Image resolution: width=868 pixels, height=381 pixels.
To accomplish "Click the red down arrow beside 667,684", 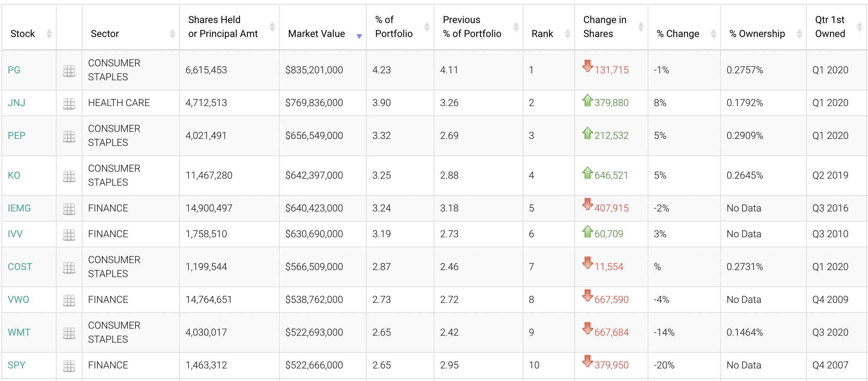I will 588,328.
